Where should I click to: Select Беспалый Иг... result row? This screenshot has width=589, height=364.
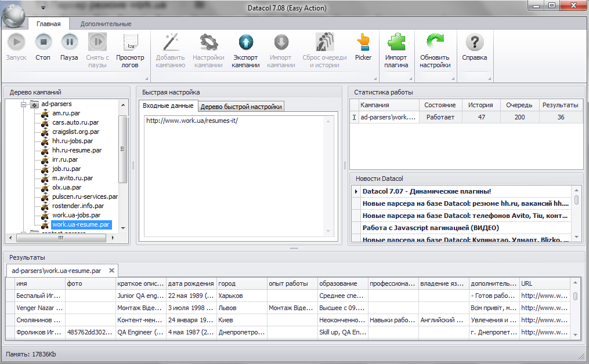tap(289, 296)
